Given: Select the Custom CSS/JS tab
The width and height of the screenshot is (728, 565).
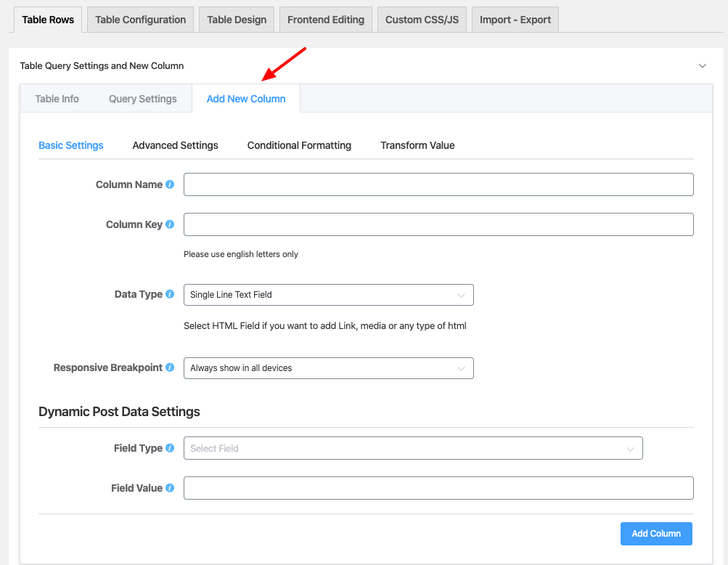Looking at the screenshot, I should click(x=422, y=20).
